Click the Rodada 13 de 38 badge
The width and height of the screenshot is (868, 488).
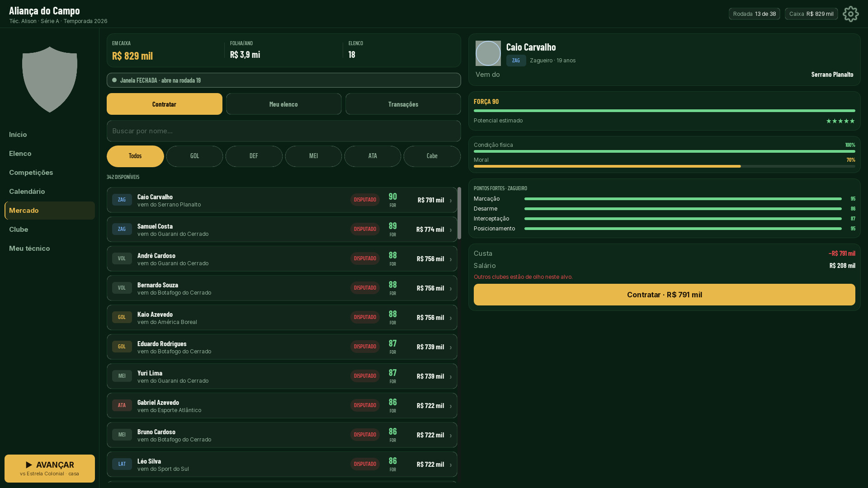click(x=755, y=14)
